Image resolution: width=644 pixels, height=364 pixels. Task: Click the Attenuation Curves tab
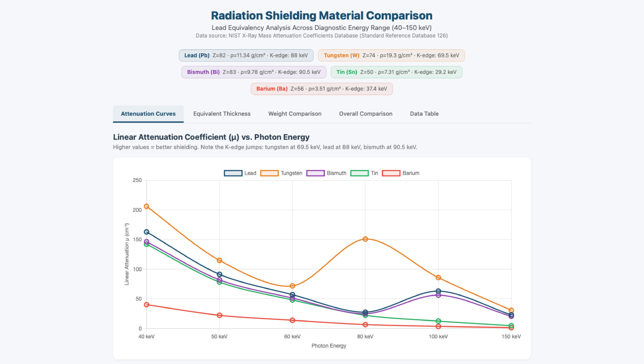[148, 114]
